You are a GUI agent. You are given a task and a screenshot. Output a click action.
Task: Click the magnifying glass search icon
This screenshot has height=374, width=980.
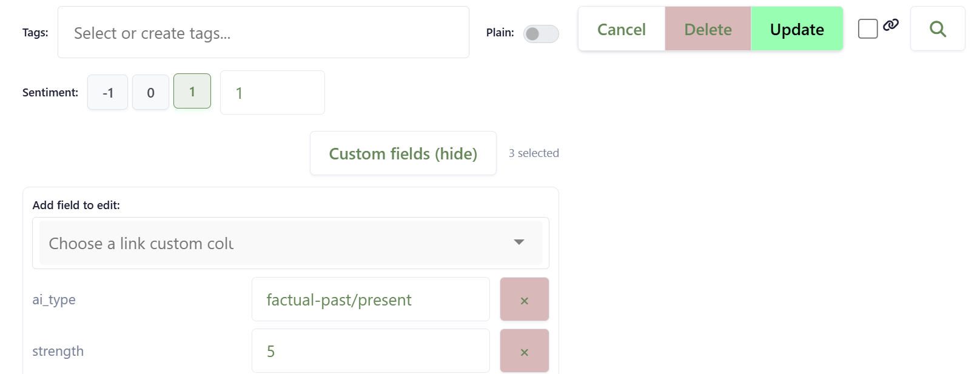click(x=938, y=29)
